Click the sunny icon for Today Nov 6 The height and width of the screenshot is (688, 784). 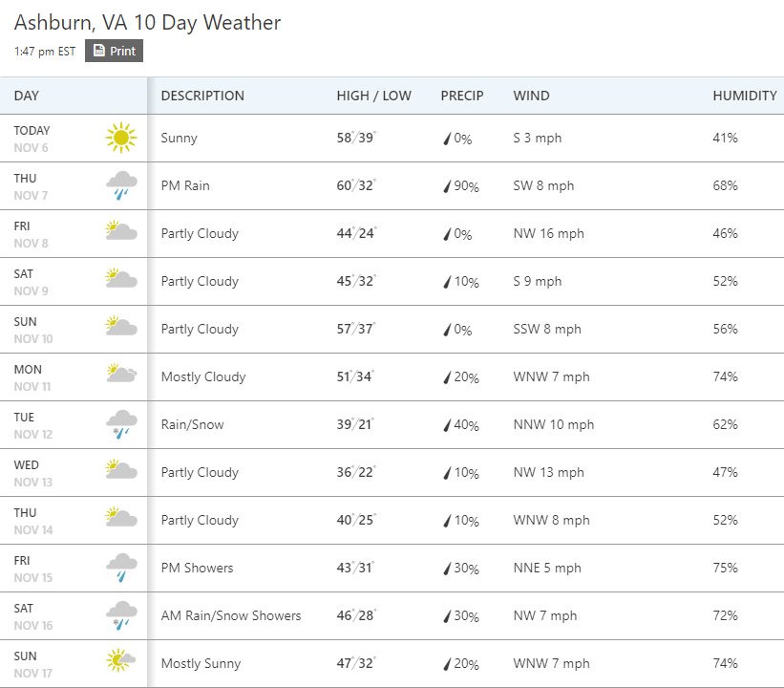[x=121, y=138]
